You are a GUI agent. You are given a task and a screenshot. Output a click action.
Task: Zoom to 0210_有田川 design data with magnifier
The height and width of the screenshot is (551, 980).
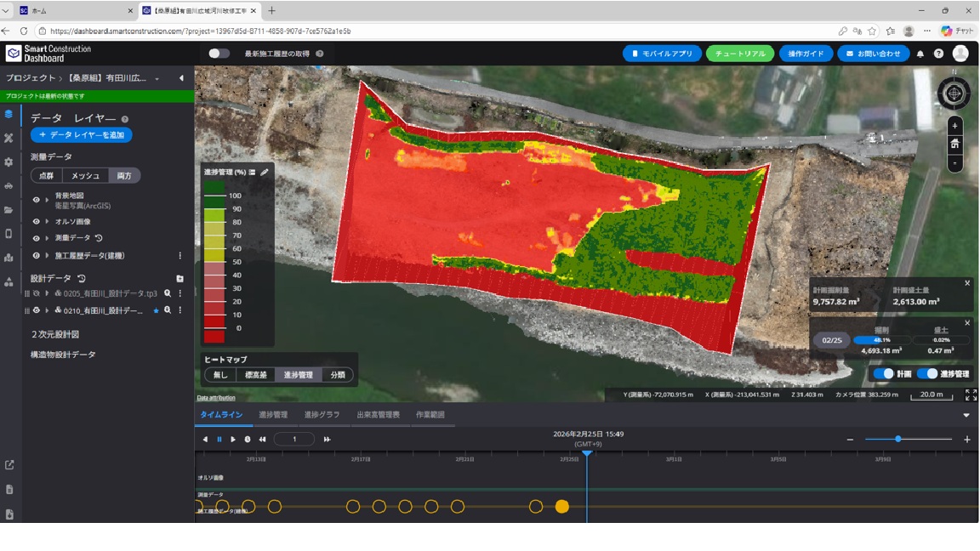pos(168,310)
